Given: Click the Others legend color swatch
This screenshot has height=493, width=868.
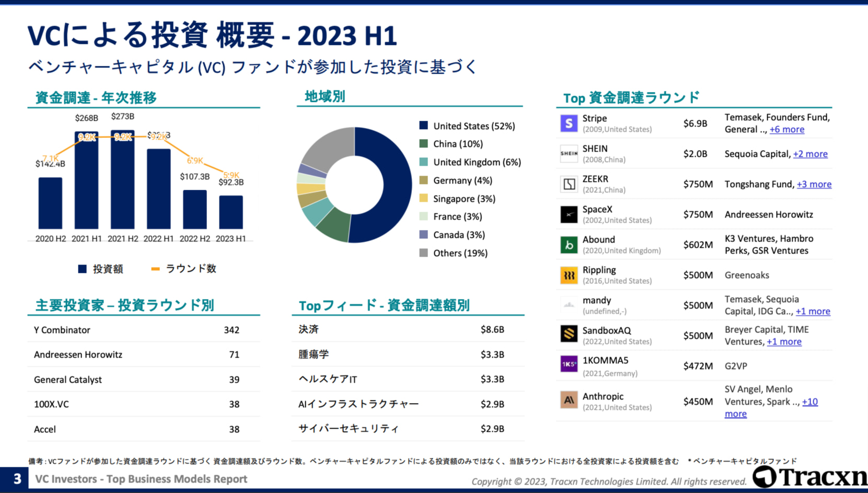Looking at the screenshot, I should [423, 253].
